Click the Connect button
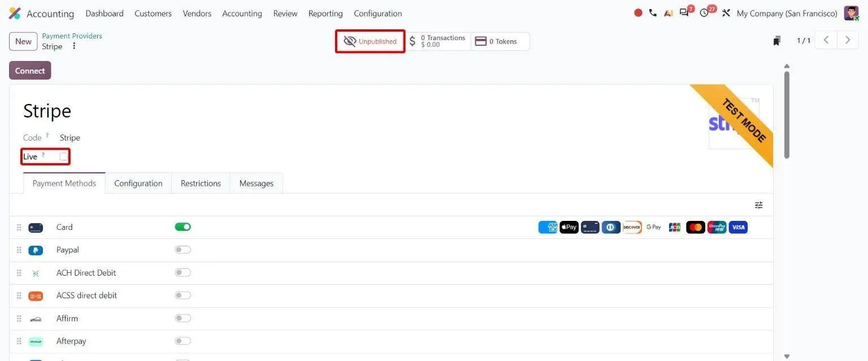Image resolution: width=868 pixels, height=361 pixels. [30, 71]
